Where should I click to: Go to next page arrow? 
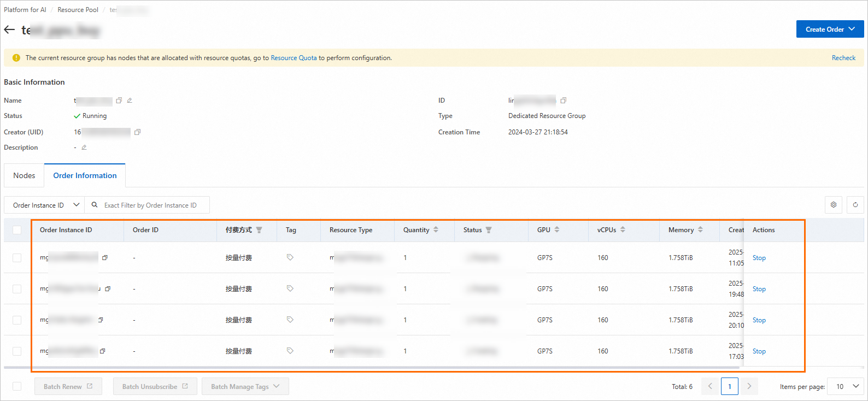coord(749,386)
